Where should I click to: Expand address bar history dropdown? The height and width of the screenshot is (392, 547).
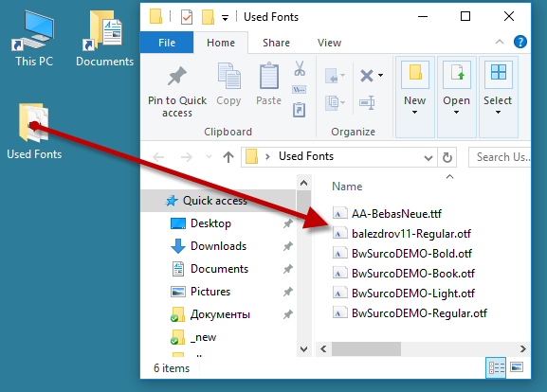click(x=428, y=158)
